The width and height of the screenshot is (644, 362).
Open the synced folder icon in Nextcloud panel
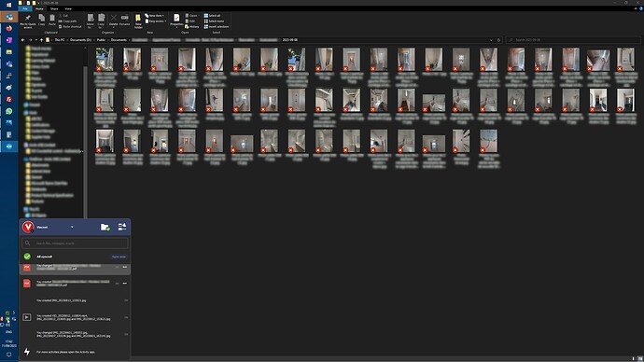[x=105, y=227]
